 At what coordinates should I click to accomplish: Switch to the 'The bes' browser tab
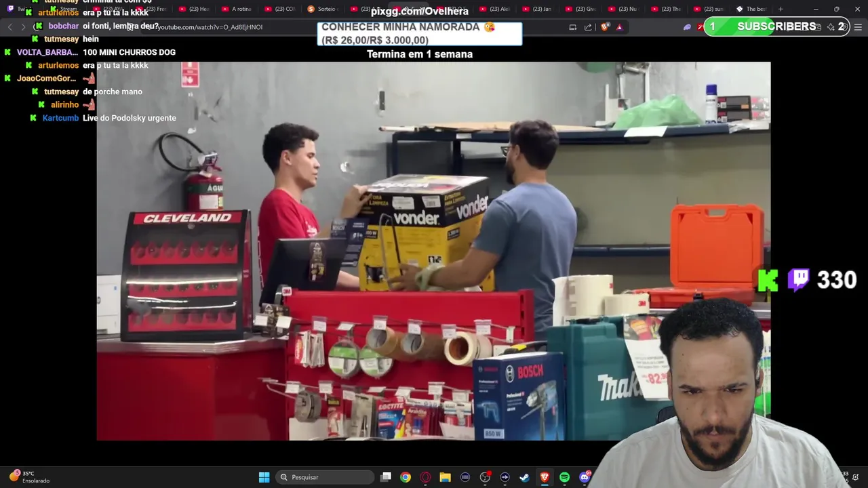pos(751,9)
